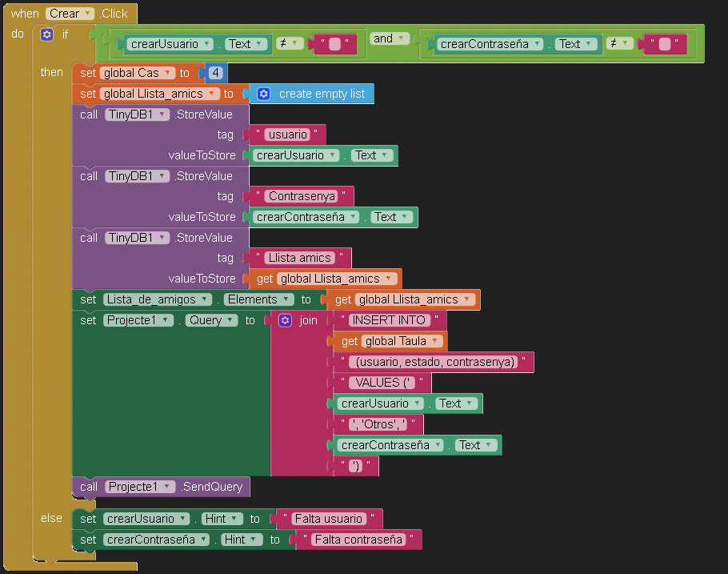728x574 pixels.
Task: Edit the 'INSERT INTO' text string
Action: (x=388, y=320)
